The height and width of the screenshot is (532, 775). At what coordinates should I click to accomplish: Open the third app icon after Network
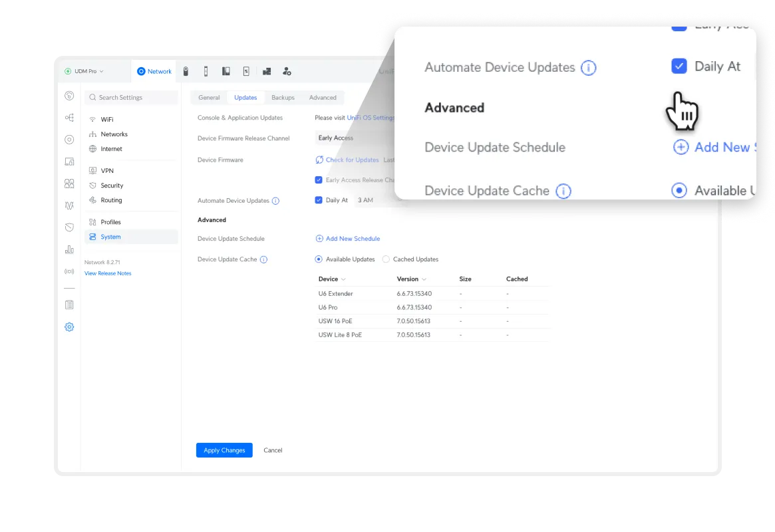point(226,72)
